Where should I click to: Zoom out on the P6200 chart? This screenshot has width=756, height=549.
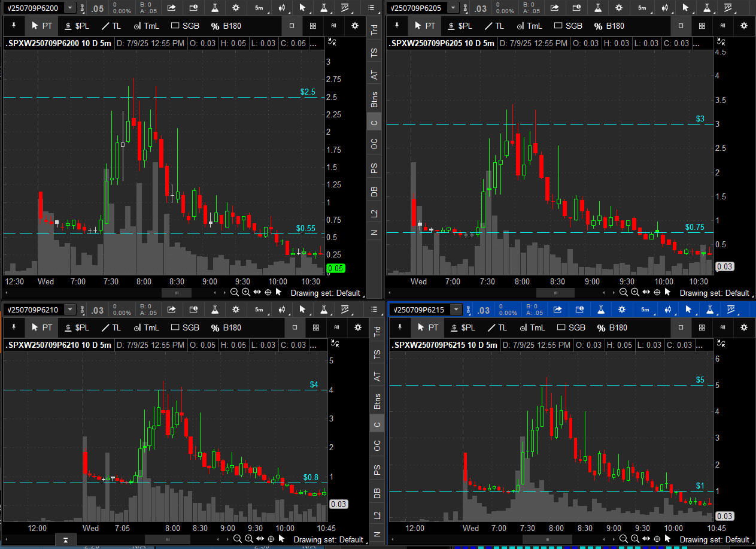point(235,292)
